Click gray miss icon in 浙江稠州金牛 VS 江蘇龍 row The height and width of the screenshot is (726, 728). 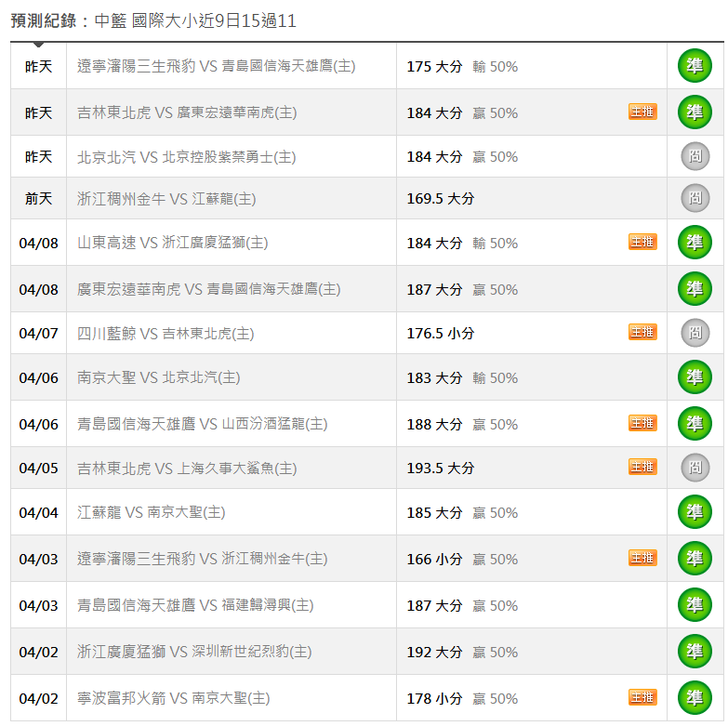(x=695, y=198)
